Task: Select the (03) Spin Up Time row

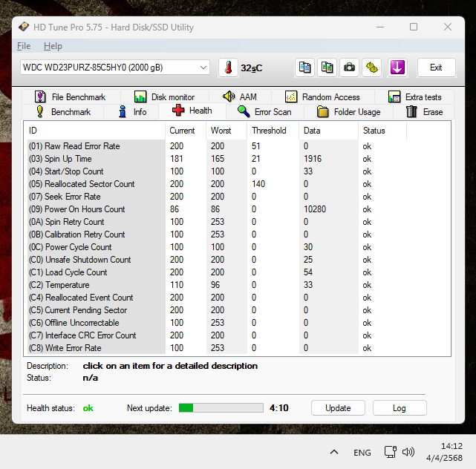Action: coord(217,159)
